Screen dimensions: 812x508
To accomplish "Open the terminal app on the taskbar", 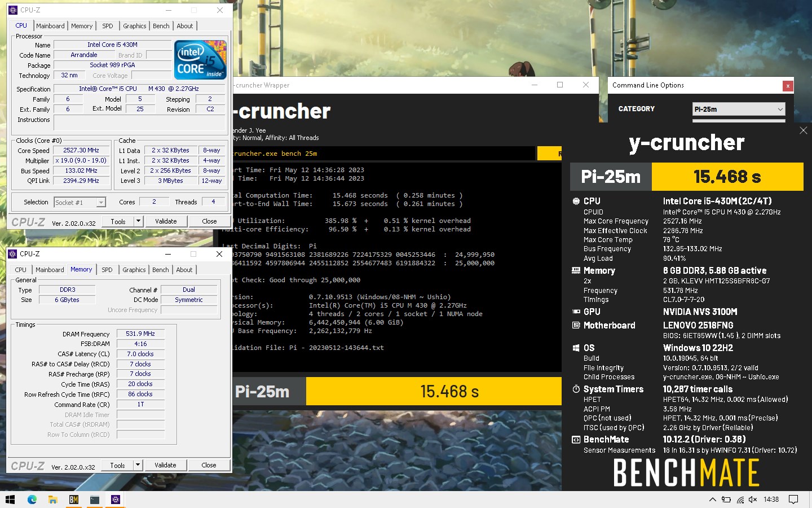I will point(95,500).
